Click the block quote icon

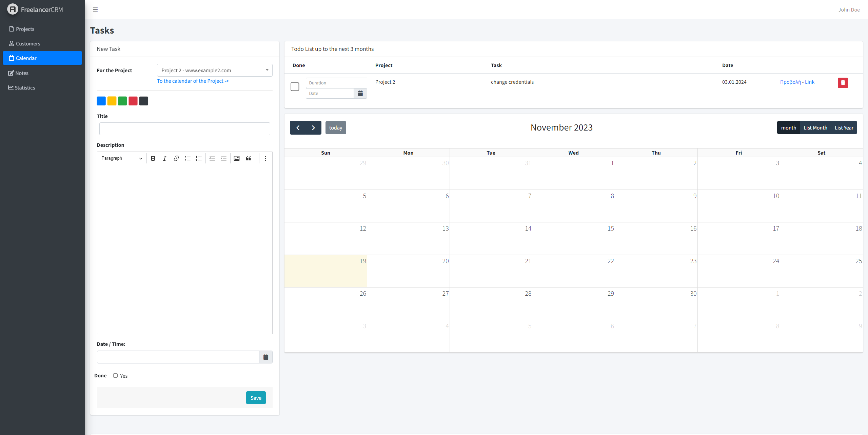pyautogui.click(x=248, y=158)
